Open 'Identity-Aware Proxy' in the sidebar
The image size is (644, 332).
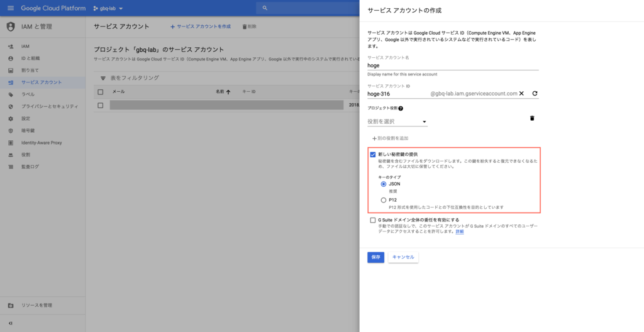43,143
